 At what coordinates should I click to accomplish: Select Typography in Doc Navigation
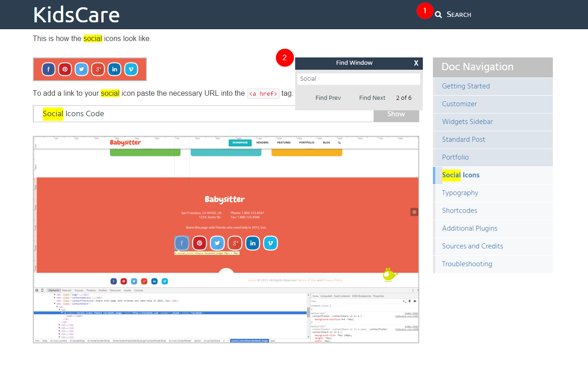[460, 193]
